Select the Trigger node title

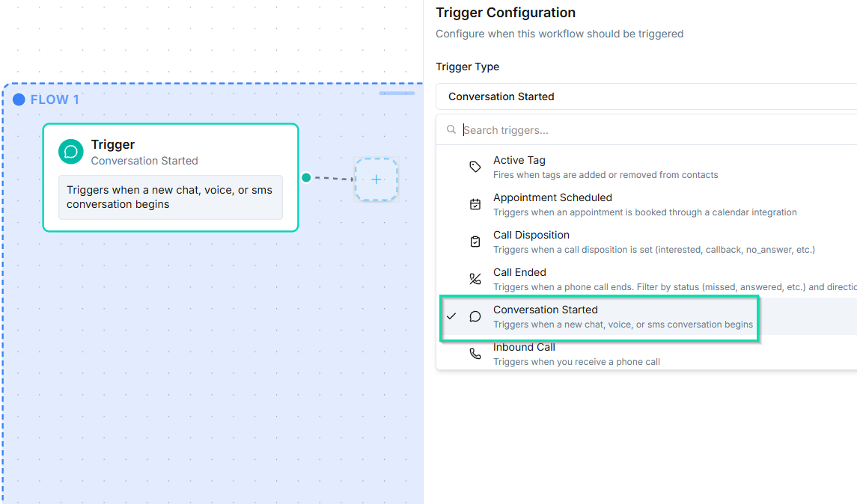click(x=113, y=145)
